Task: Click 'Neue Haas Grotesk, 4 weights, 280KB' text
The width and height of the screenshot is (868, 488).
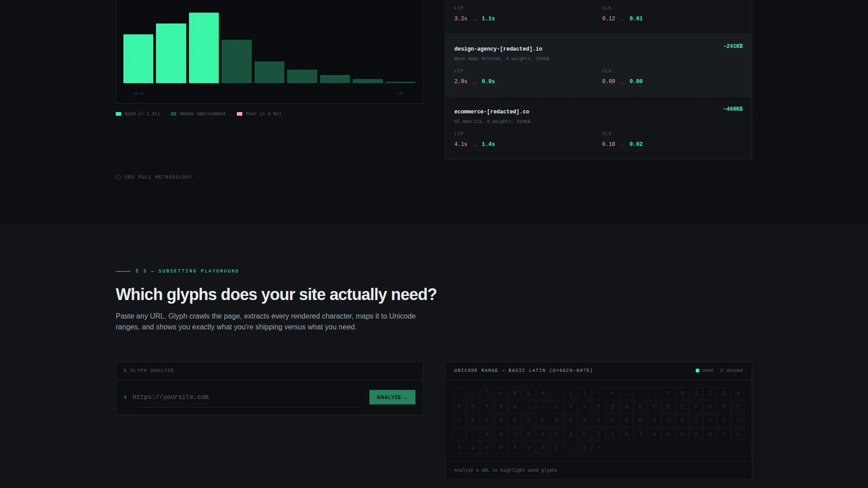Action: point(502,59)
